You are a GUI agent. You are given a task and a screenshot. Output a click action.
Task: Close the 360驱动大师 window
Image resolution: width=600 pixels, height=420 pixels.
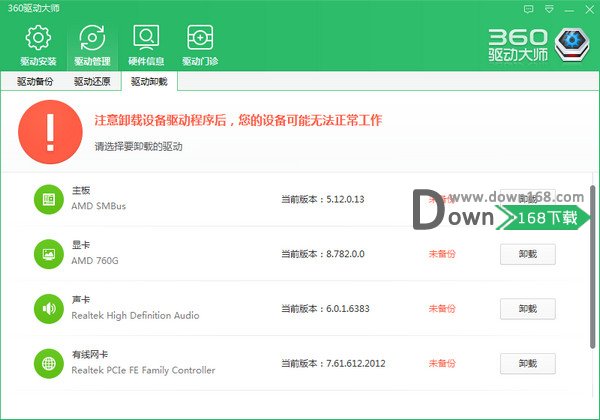(590, 10)
